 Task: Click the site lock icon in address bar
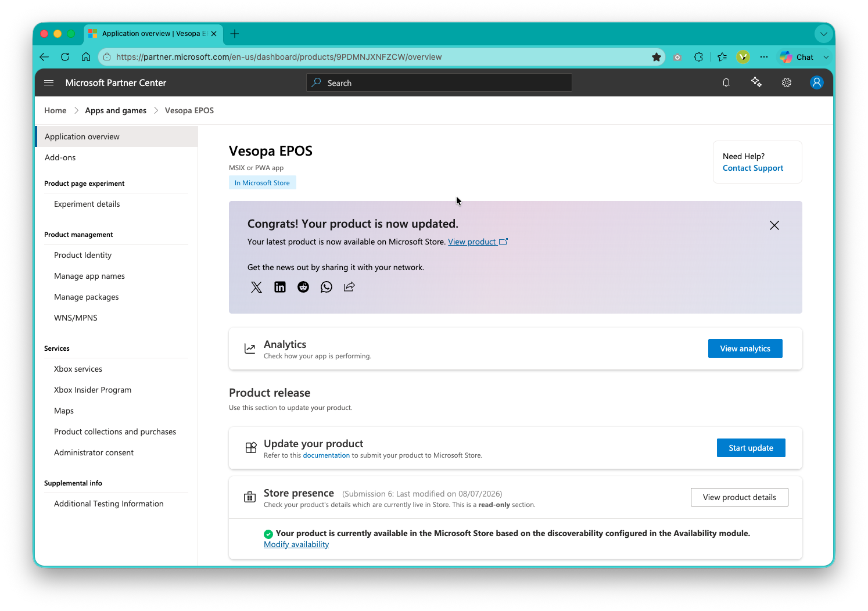107,57
